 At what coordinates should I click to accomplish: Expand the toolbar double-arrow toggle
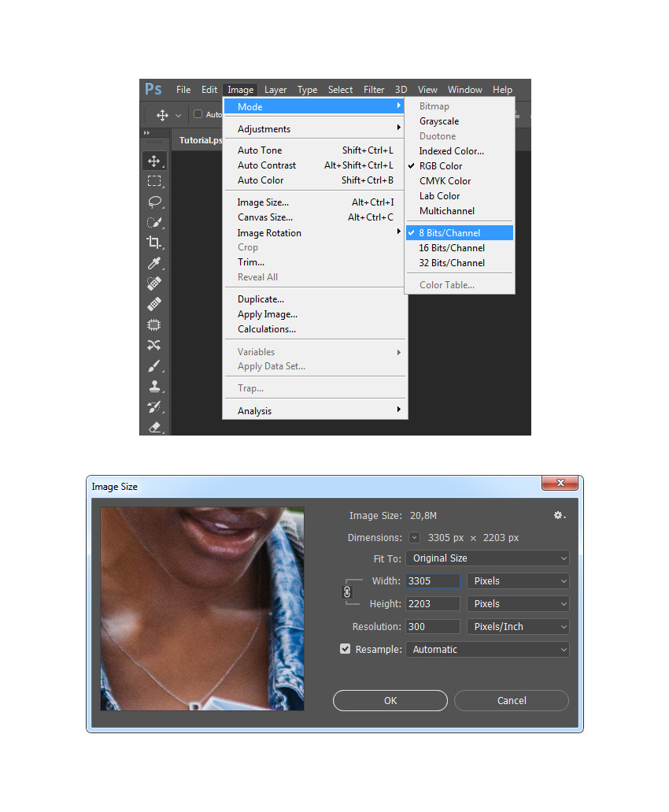pos(146,133)
